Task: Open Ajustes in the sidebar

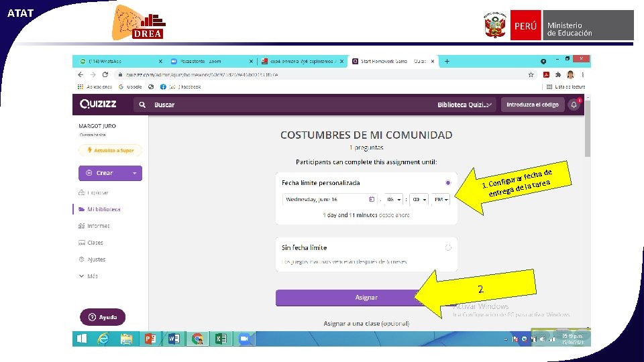Action: click(92, 259)
